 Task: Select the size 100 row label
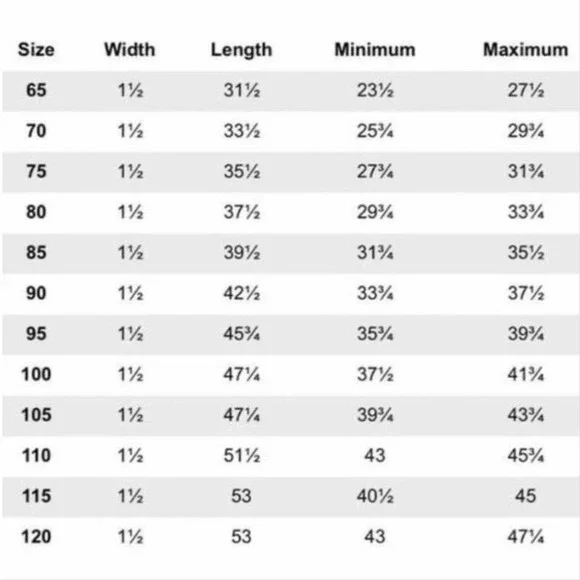pyautogui.click(x=36, y=374)
